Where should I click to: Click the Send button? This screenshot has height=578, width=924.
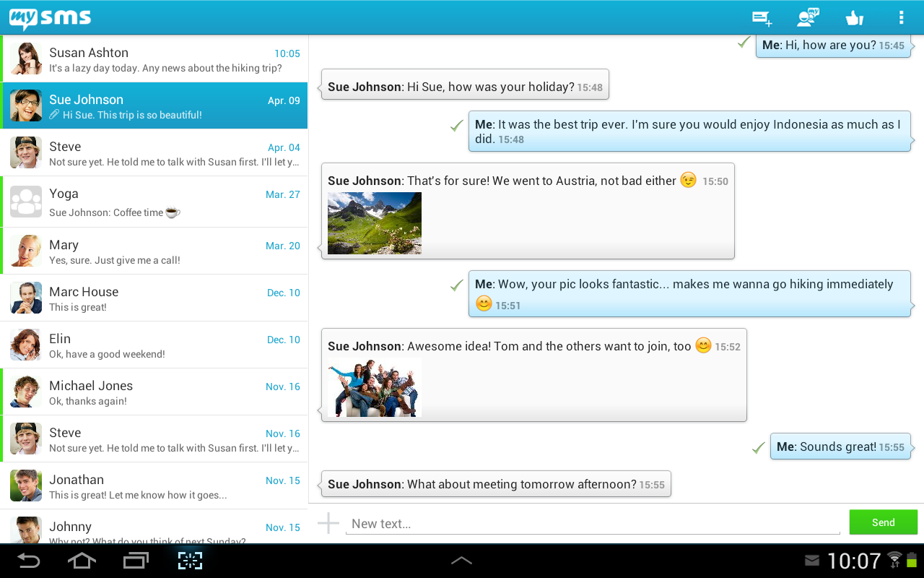tap(883, 522)
